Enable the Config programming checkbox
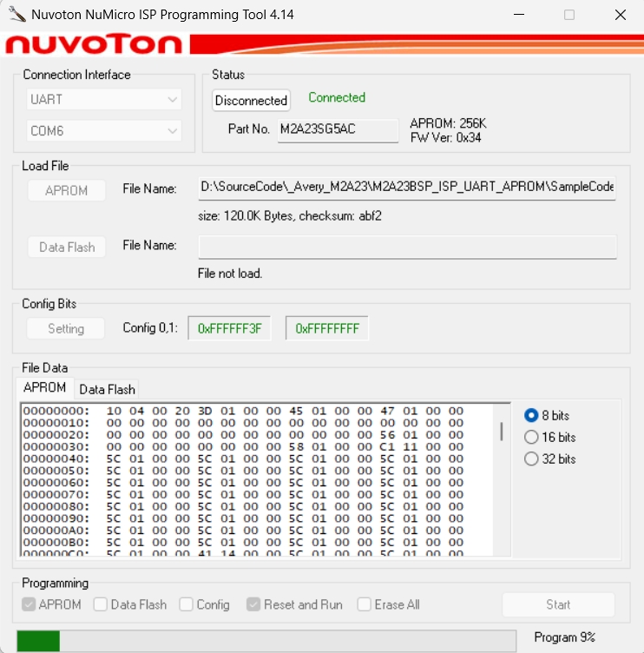Screen dimensions: 644x653 [x=187, y=604]
